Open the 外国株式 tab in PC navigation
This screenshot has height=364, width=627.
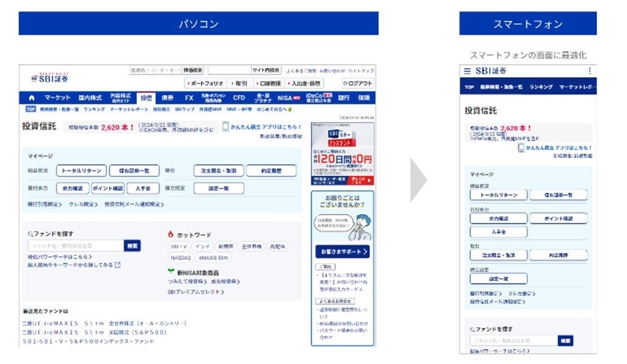(x=121, y=97)
